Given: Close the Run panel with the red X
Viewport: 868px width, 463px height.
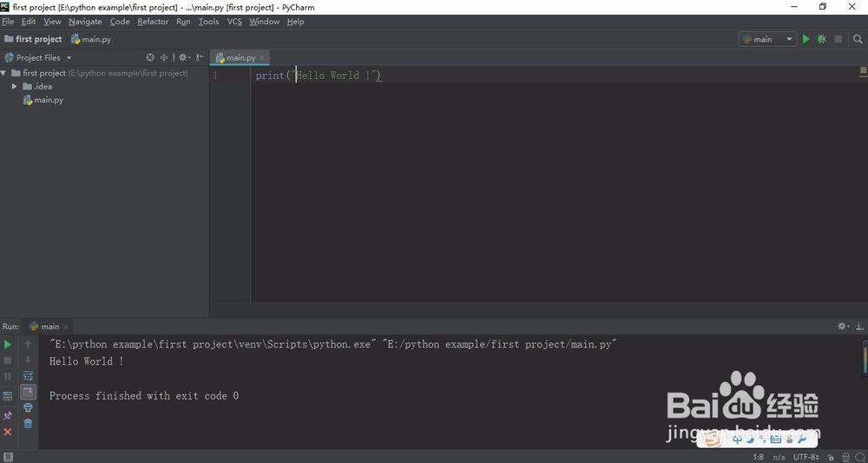Looking at the screenshot, I should tap(8, 432).
